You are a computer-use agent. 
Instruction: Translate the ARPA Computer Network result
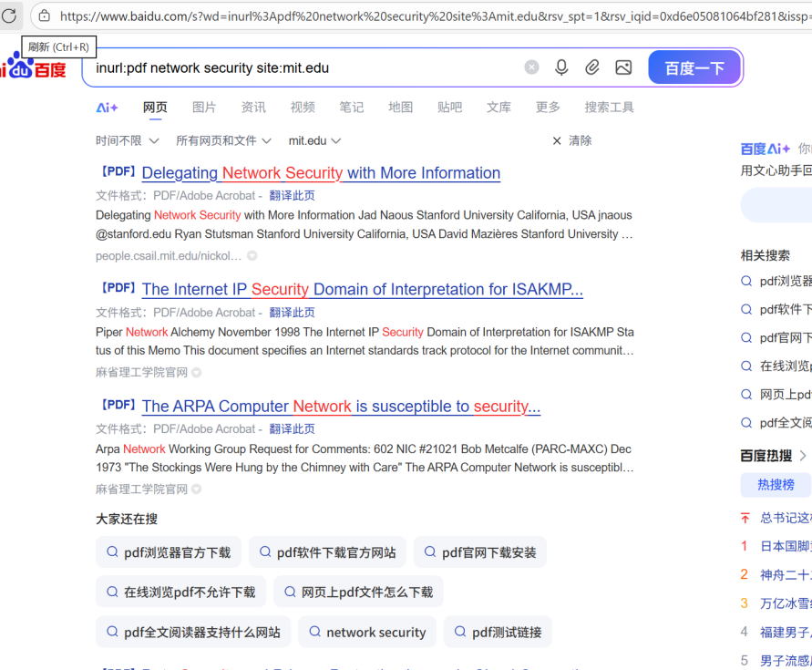[x=292, y=429]
